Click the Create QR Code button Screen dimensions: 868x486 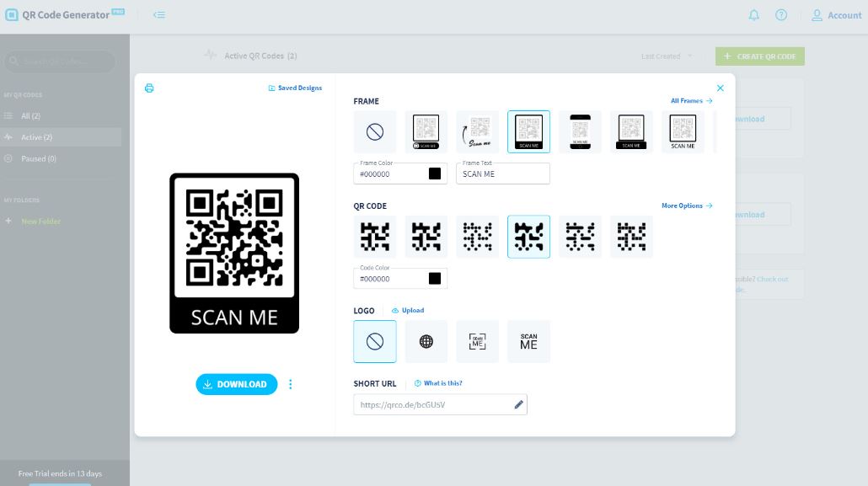[760, 56]
